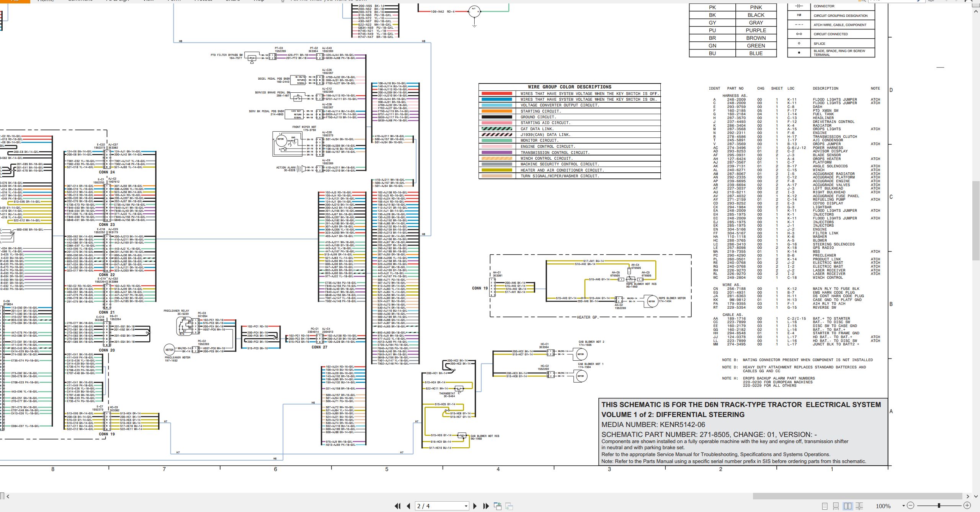Click the CABLE AS. section heading

[x=733, y=315]
